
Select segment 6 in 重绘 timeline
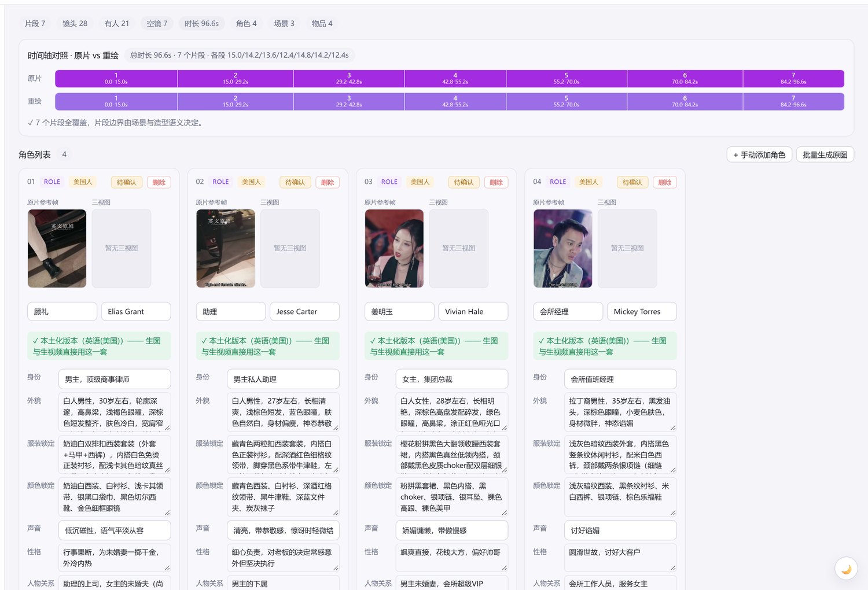[685, 101]
